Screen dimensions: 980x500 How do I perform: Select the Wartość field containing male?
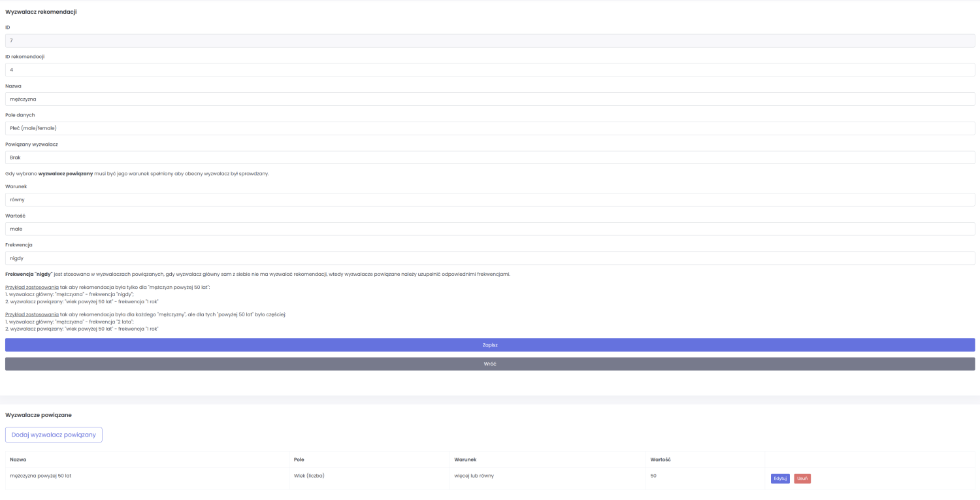(489, 229)
